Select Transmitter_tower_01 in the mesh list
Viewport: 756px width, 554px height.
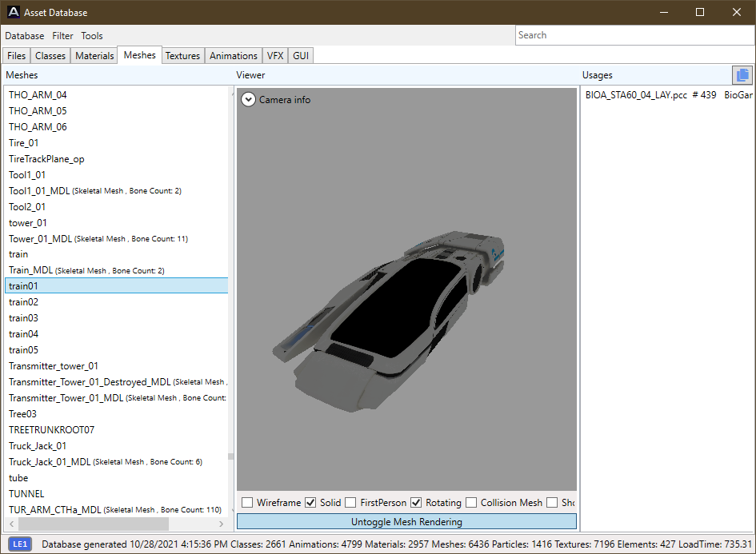(54, 366)
